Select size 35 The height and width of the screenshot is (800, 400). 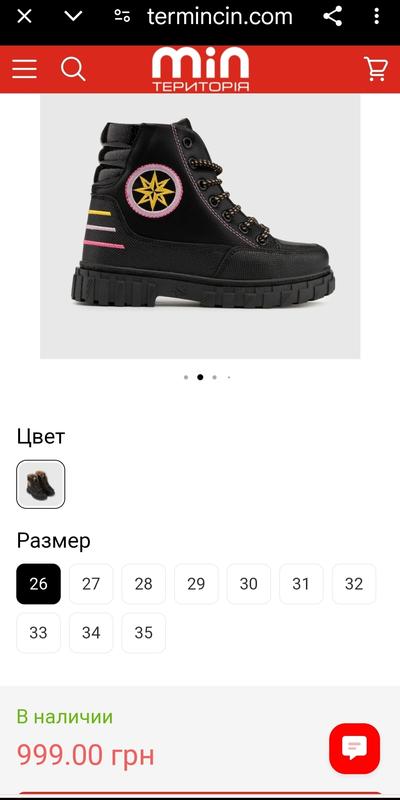(143, 633)
